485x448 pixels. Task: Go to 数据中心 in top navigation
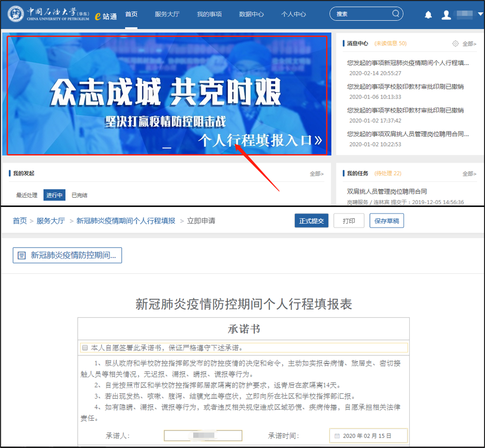(x=251, y=14)
